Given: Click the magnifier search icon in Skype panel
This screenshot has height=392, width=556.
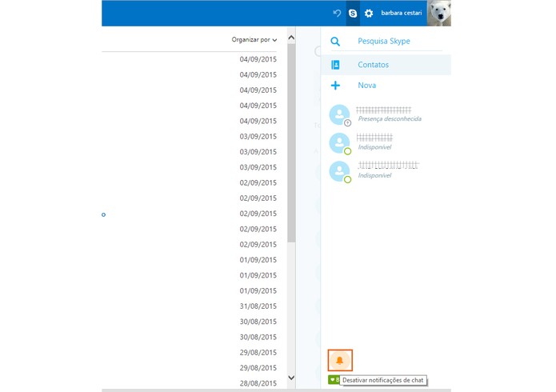Looking at the screenshot, I should pos(335,42).
